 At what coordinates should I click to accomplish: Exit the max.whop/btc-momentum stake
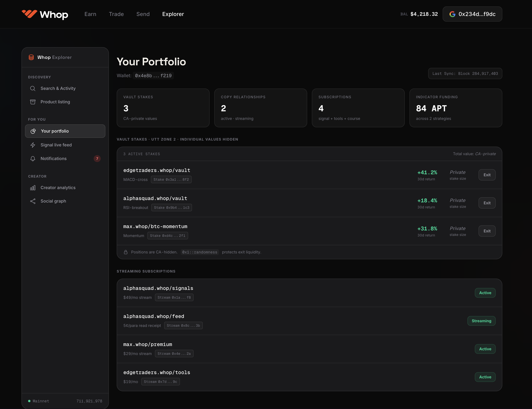point(487,231)
